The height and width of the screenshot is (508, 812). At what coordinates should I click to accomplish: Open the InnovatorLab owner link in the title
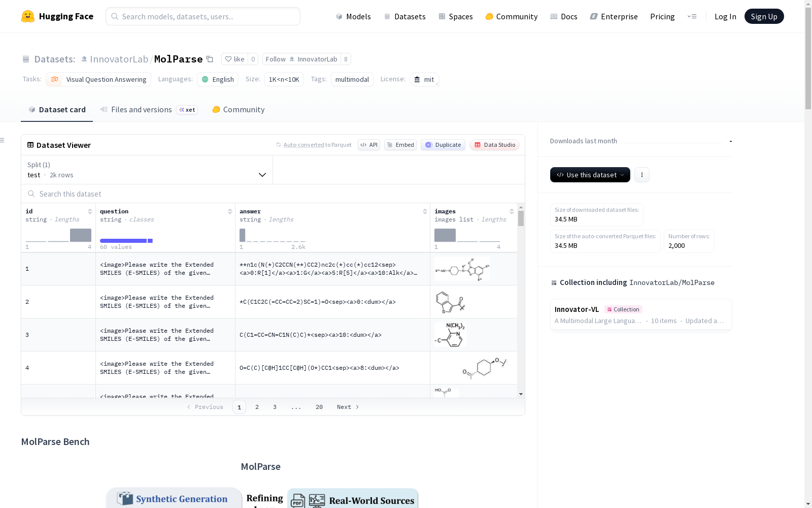pos(119,59)
